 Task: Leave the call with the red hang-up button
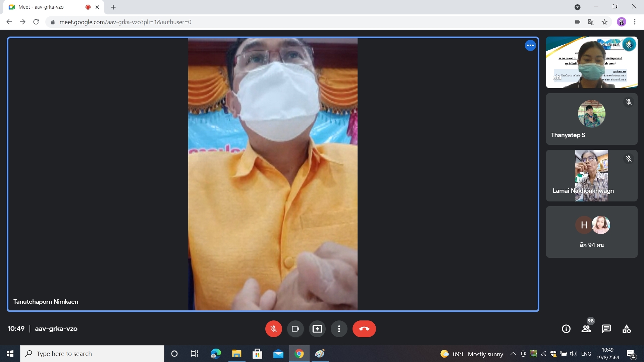[364, 329]
